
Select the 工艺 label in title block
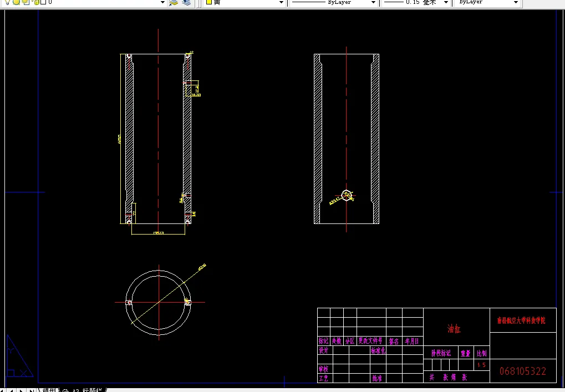tap(323, 378)
